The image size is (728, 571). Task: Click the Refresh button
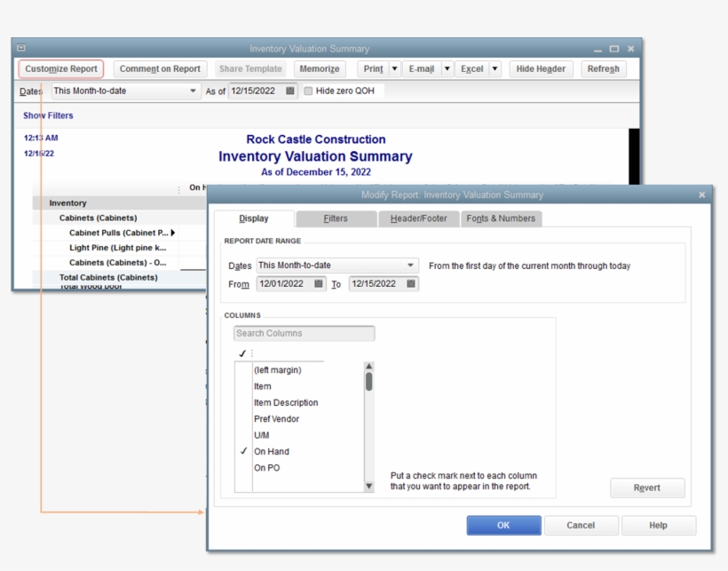[603, 68]
